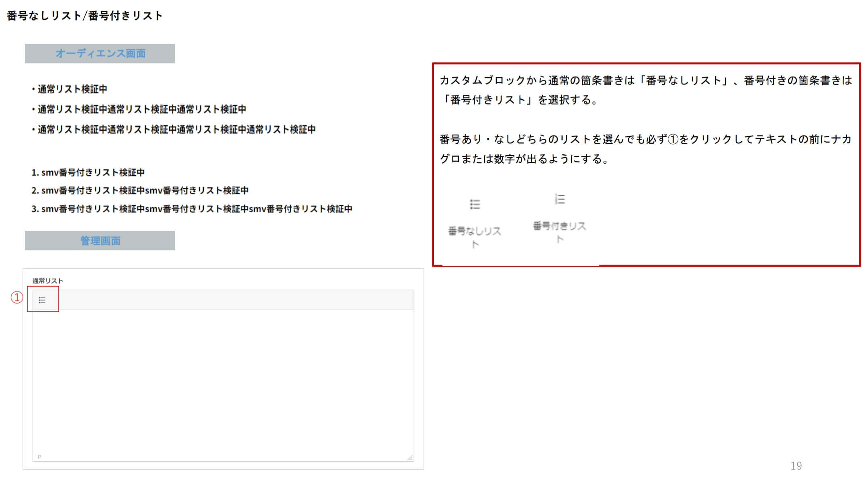Screen dimensions: 868x488
Task: Click the editor resize handle at bottom corner
Action: click(x=410, y=457)
